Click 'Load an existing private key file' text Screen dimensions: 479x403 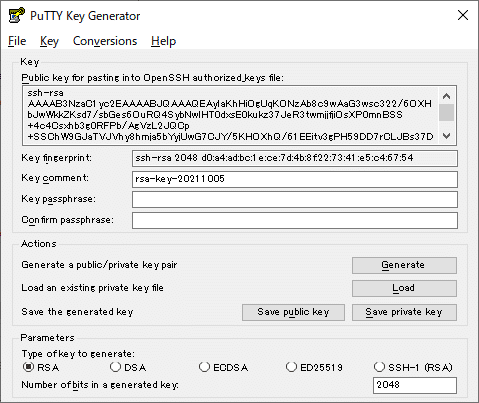click(92, 288)
